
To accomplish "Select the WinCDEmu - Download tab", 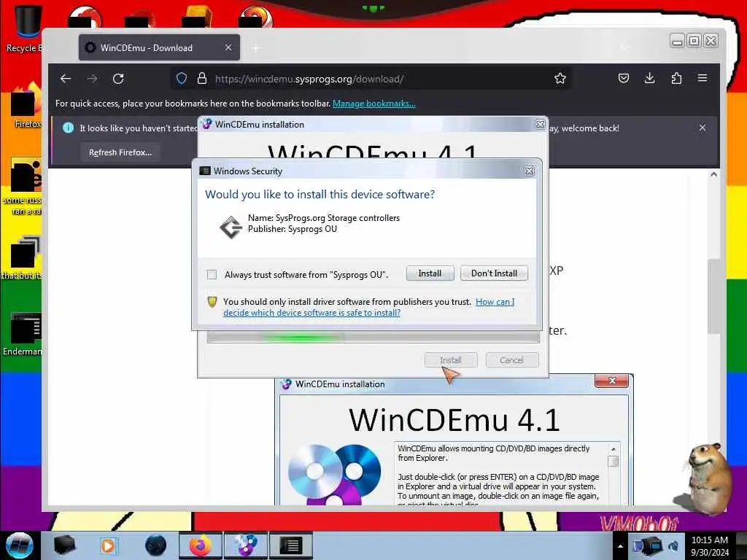I will tap(159, 47).
